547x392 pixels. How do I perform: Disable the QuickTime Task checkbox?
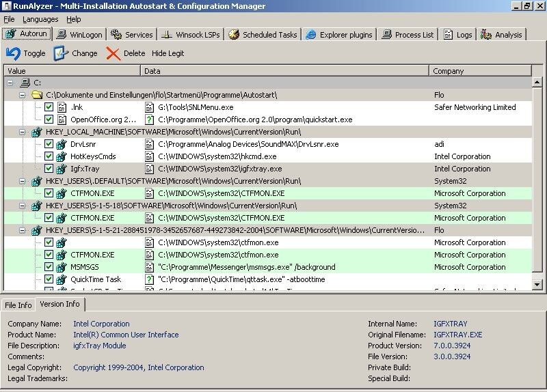pyautogui.click(x=49, y=279)
